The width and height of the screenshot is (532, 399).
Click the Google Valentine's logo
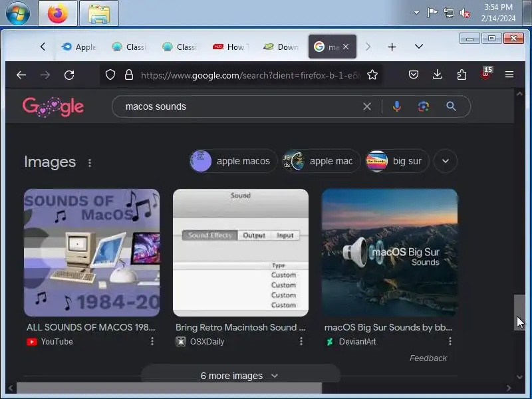53,107
